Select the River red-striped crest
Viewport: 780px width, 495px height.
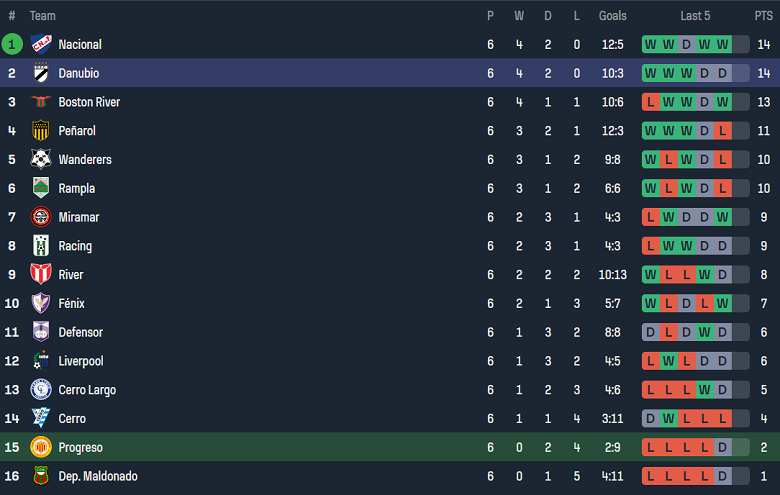(41, 274)
